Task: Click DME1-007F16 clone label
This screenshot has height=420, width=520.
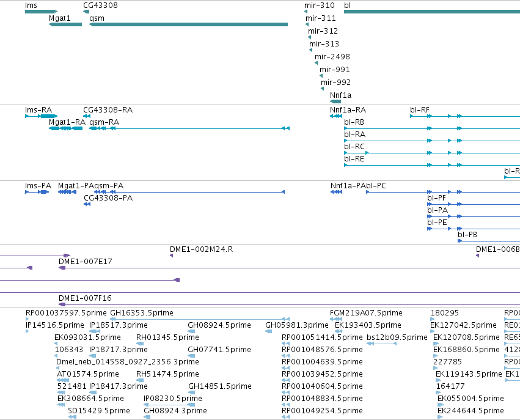Action: pos(85,298)
